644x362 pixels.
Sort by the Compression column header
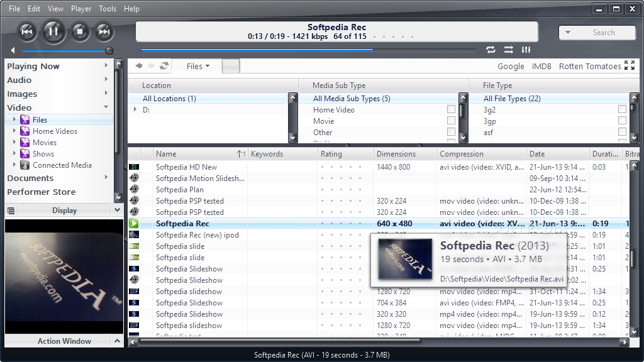(x=481, y=154)
